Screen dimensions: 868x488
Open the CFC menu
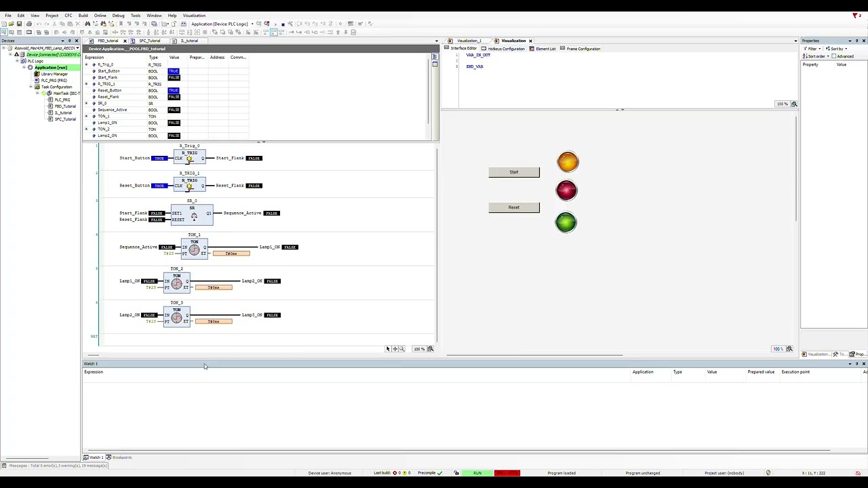(x=68, y=16)
